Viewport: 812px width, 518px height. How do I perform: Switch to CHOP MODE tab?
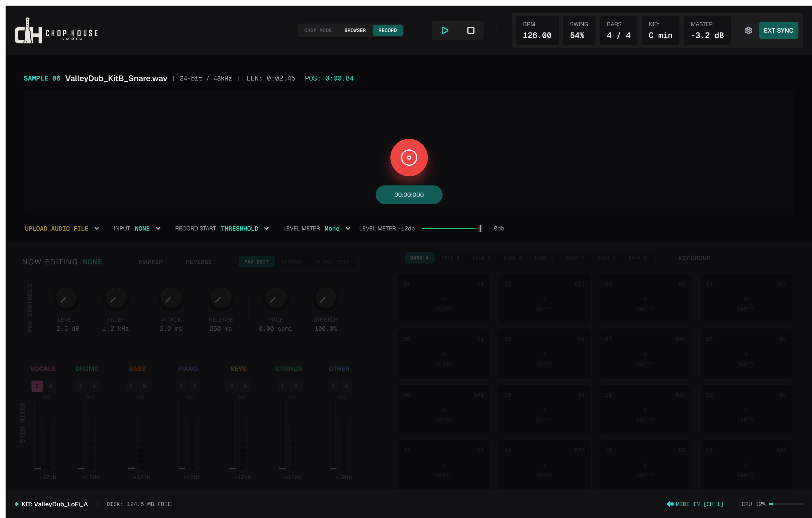(318, 30)
